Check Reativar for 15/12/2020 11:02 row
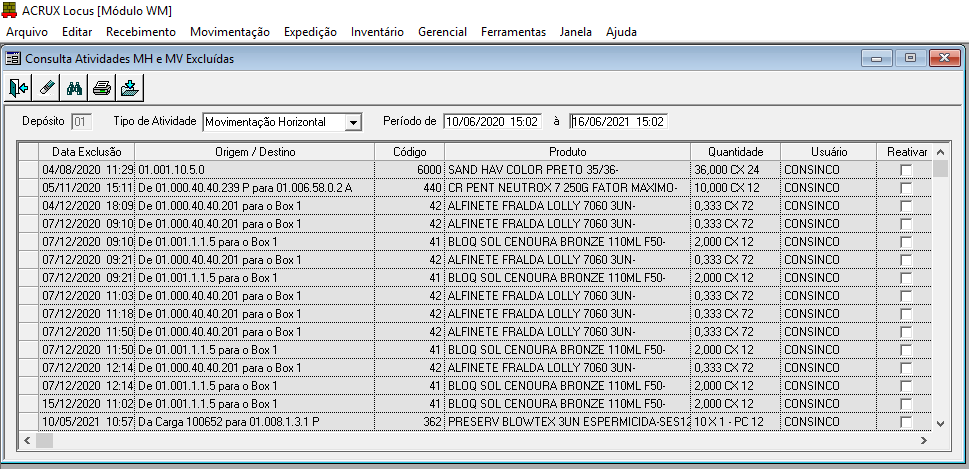The height and width of the screenshot is (469, 969). (906, 404)
